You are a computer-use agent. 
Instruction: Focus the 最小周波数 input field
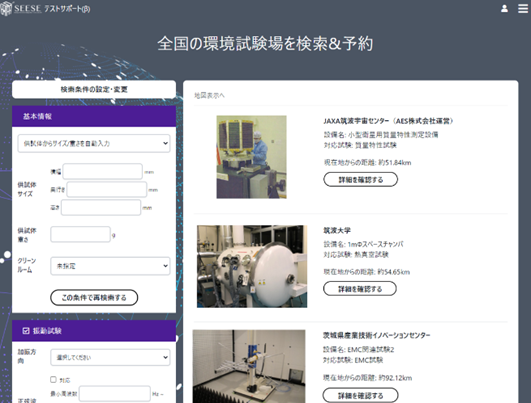(x=115, y=394)
